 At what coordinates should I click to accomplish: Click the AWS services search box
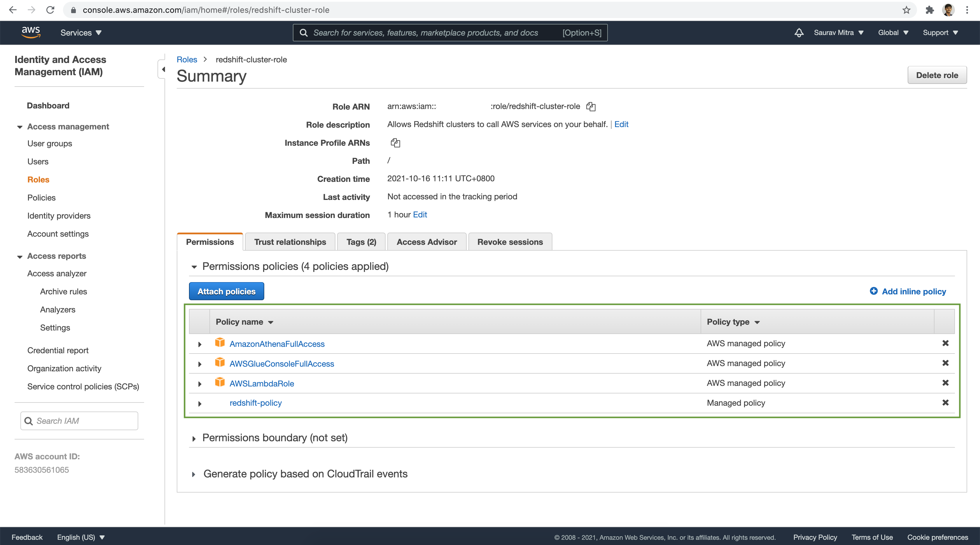(450, 33)
